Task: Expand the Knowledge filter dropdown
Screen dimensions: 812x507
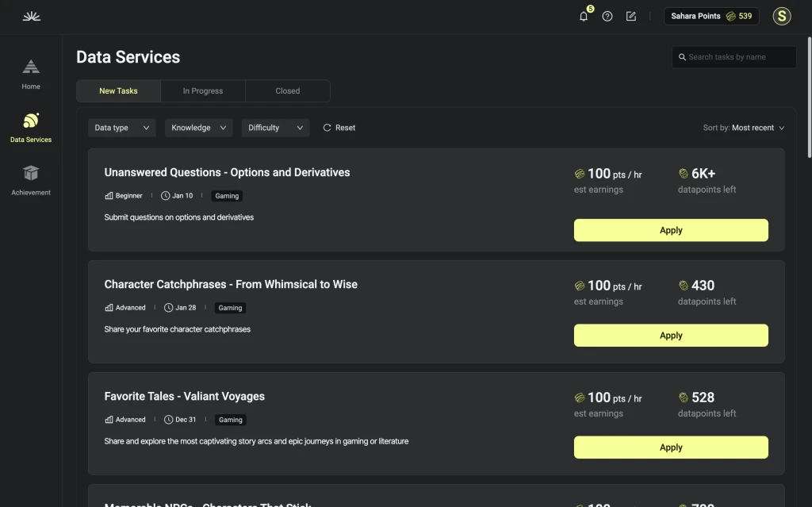Action: pos(198,127)
